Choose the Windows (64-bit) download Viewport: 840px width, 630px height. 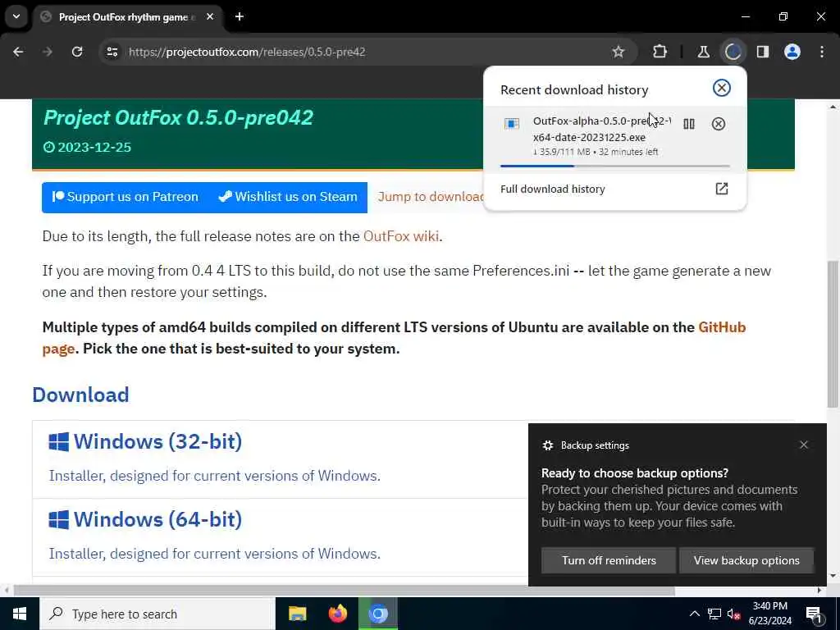157,519
